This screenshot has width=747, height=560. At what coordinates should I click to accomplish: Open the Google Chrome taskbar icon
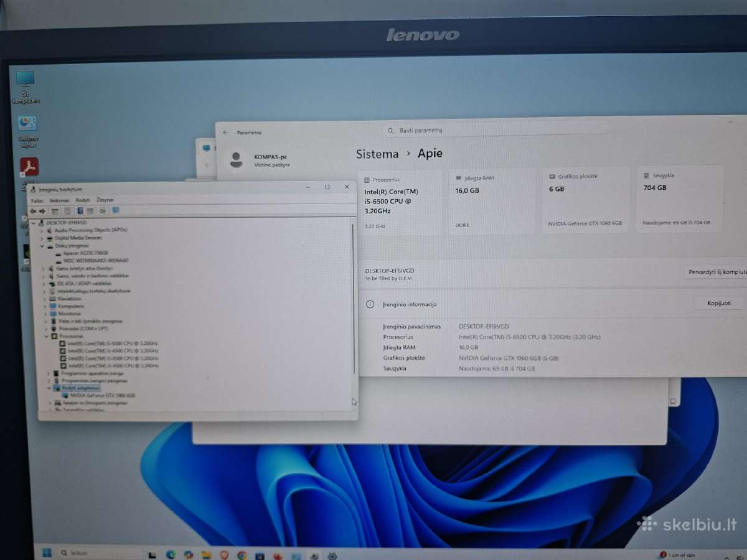click(242, 555)
